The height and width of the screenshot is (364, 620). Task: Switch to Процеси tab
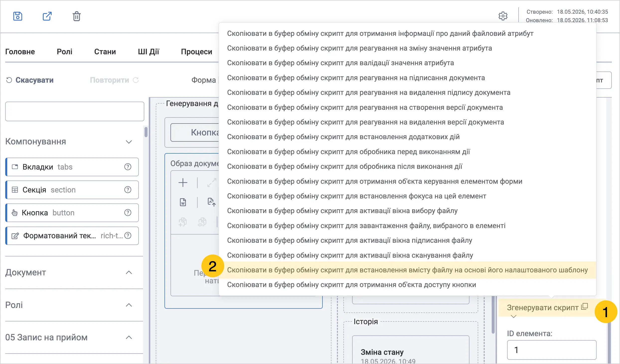(196, 52)
